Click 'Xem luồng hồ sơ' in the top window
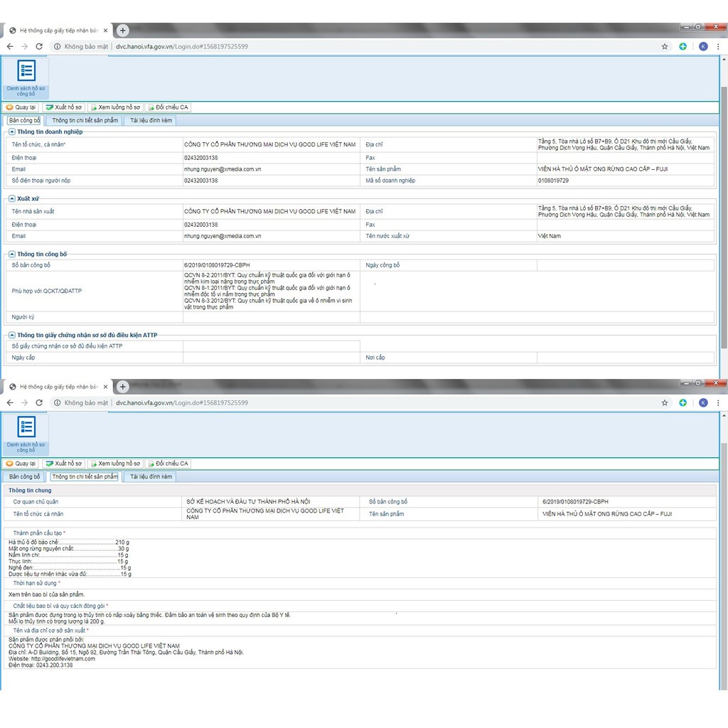 pyautogui.click(x=114, y=107)
